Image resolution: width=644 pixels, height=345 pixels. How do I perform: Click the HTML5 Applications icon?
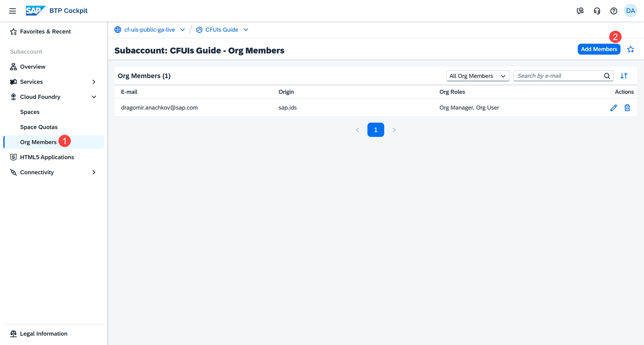13,157
